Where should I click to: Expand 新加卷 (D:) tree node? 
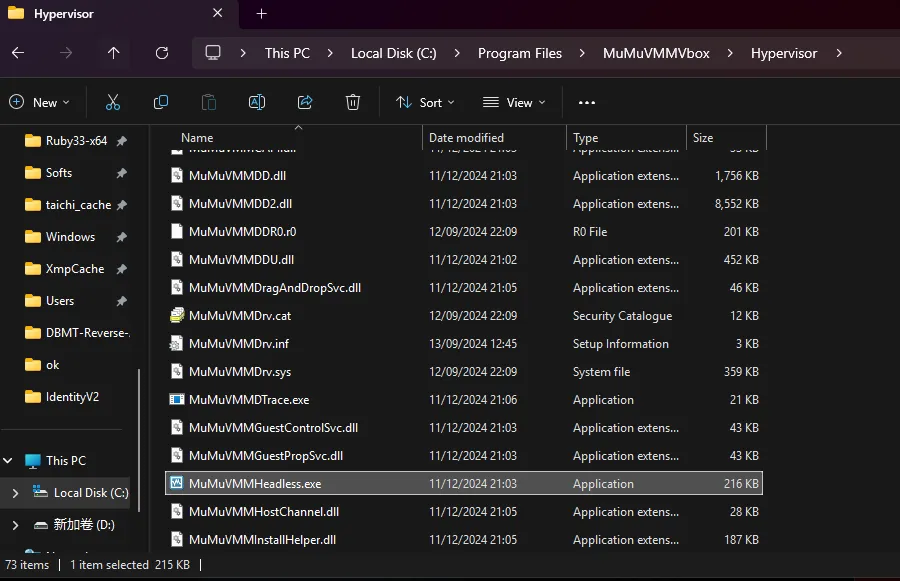(x=15, y=525)
